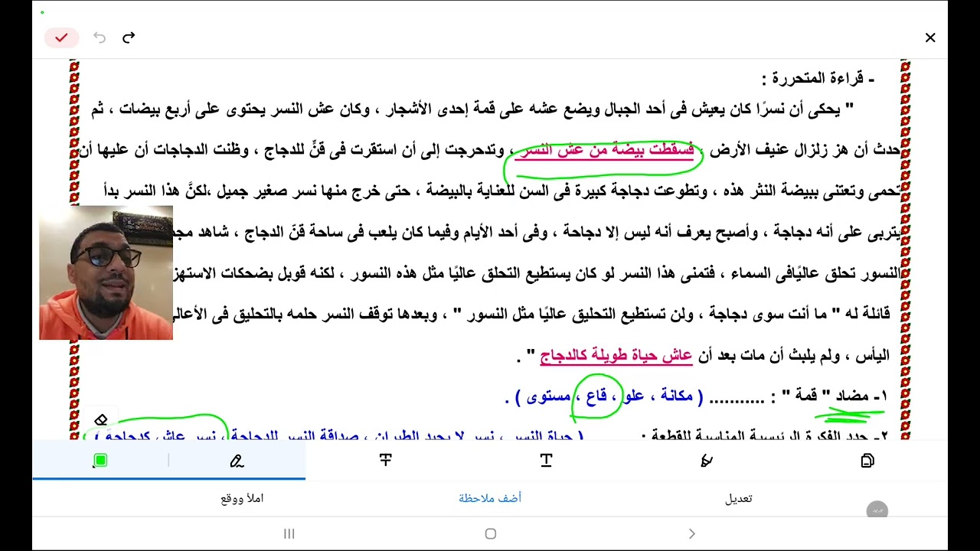Close the editor with the X icon
The image size is (980, 551).
pyautogui.click(x=930, y=37)
